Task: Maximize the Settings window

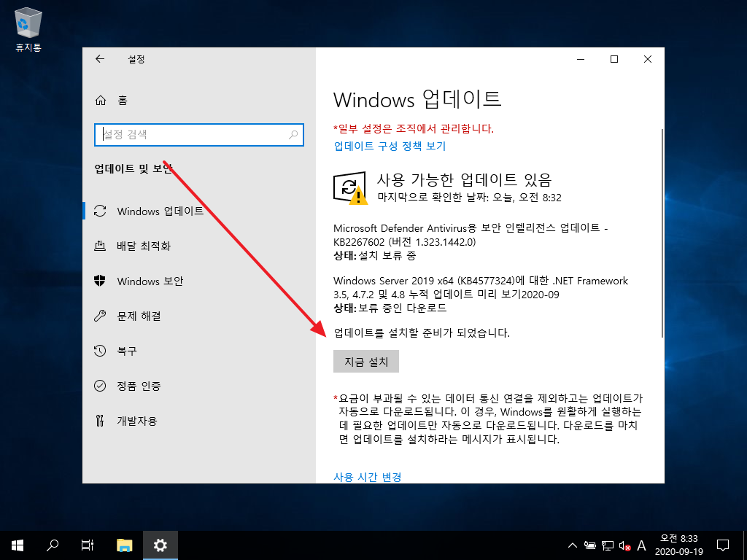Action: tap(614, 59)
